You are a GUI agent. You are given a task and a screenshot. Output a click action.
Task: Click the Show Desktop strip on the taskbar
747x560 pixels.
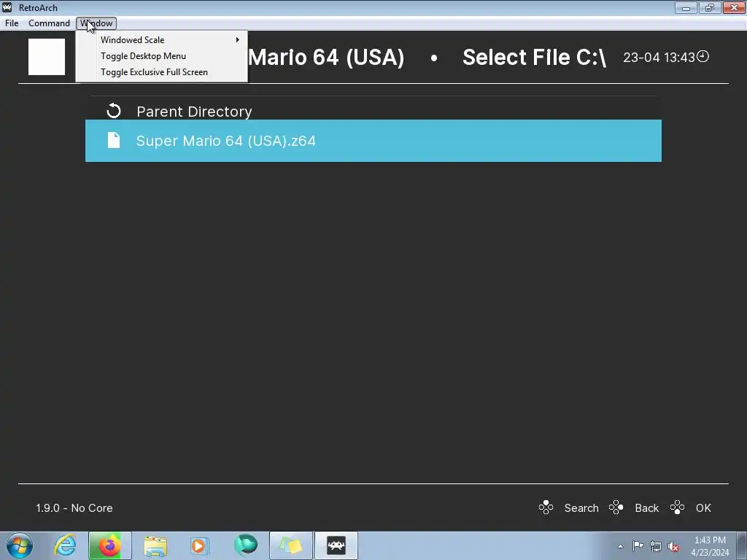(x=742, y=545)
